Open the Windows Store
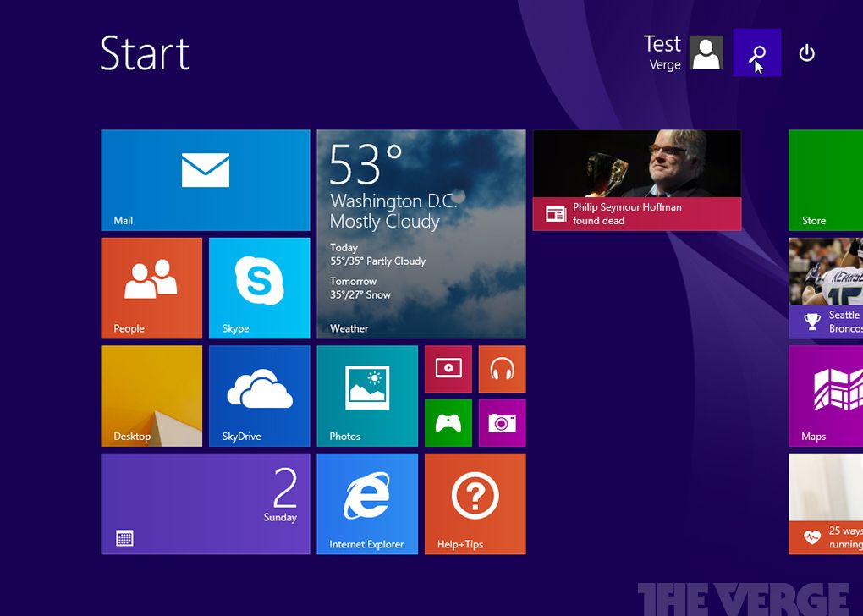The width and height of the screenshot is (863, 616). (825, 179)
